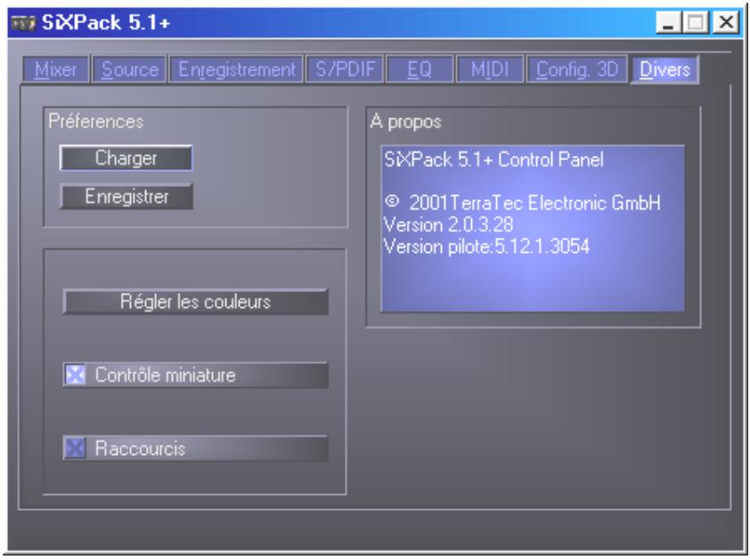Go to the S/PDIF tab
Image resolution: width=750 pixels, height=560 pixels.
click(345, 69)
